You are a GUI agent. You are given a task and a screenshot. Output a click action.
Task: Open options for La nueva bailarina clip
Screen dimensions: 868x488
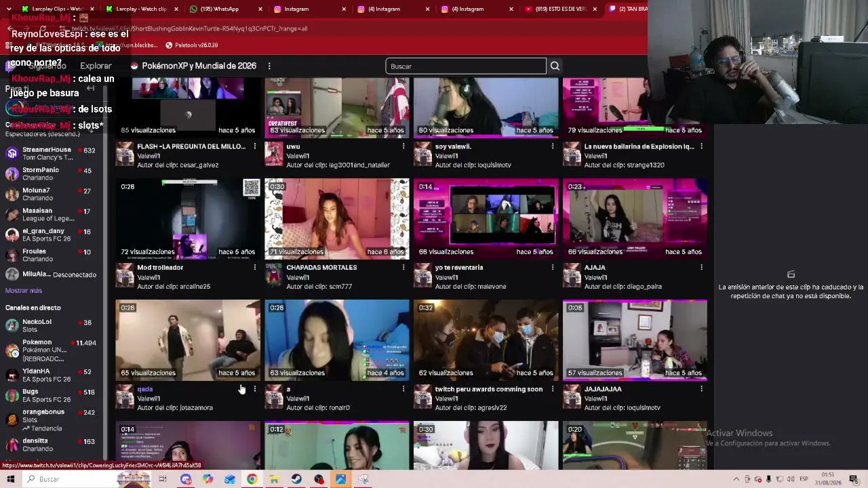(x=701, y=146)
